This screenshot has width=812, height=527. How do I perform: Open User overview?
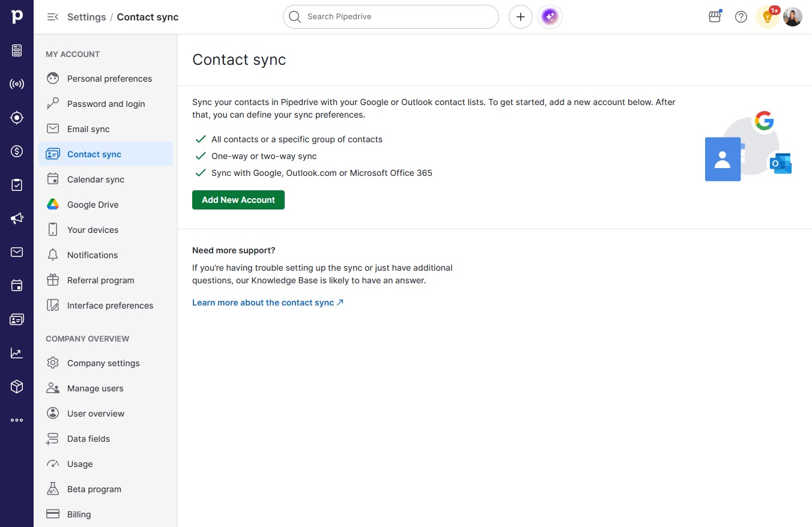[106, 414]
